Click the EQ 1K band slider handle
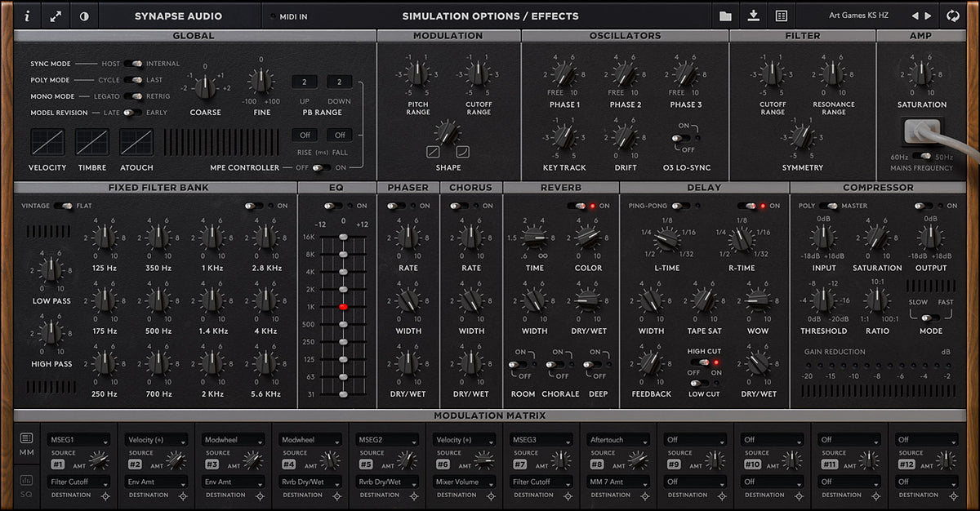The height and width of the screenshot is (511, 980). click(343, 307)
